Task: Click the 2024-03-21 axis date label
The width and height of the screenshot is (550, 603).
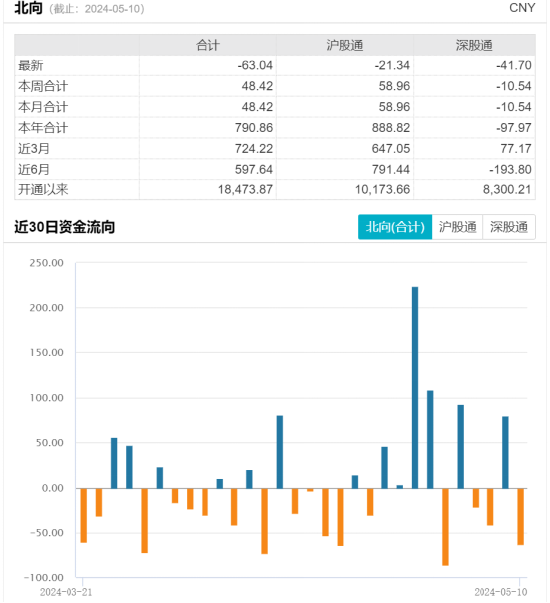Action: point(66,592)
